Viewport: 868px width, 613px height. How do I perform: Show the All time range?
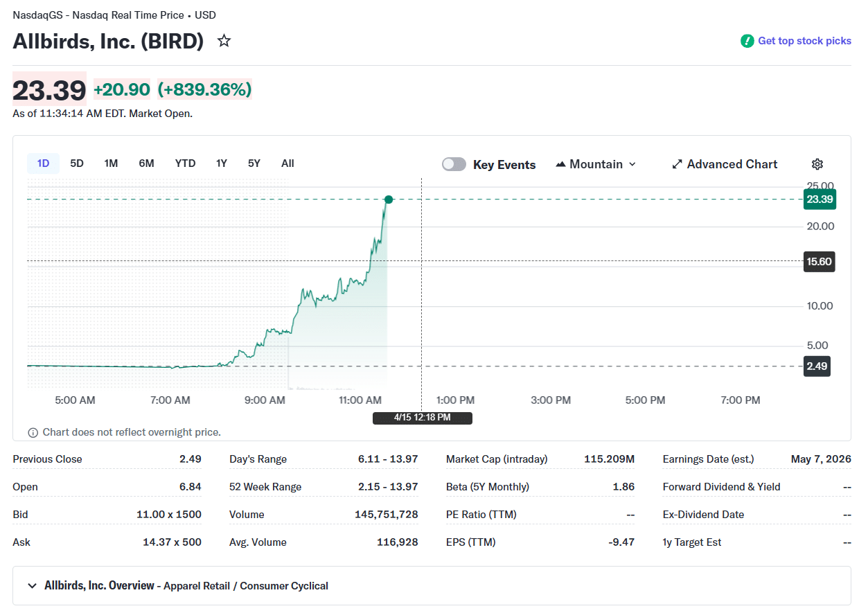pyautogui.click(x=287, y=163)
